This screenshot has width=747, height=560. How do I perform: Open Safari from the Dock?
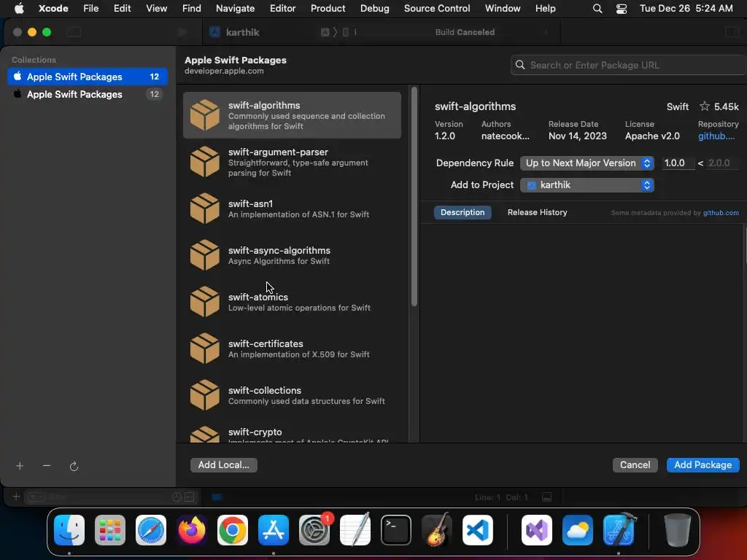click(x=151, y=530)
